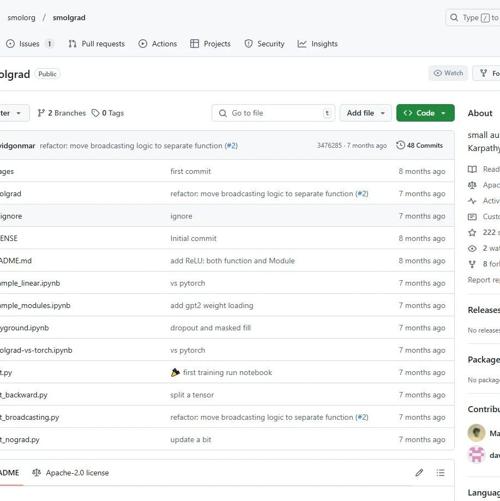Open the Pull requests tab

click(x=96, y=44)
